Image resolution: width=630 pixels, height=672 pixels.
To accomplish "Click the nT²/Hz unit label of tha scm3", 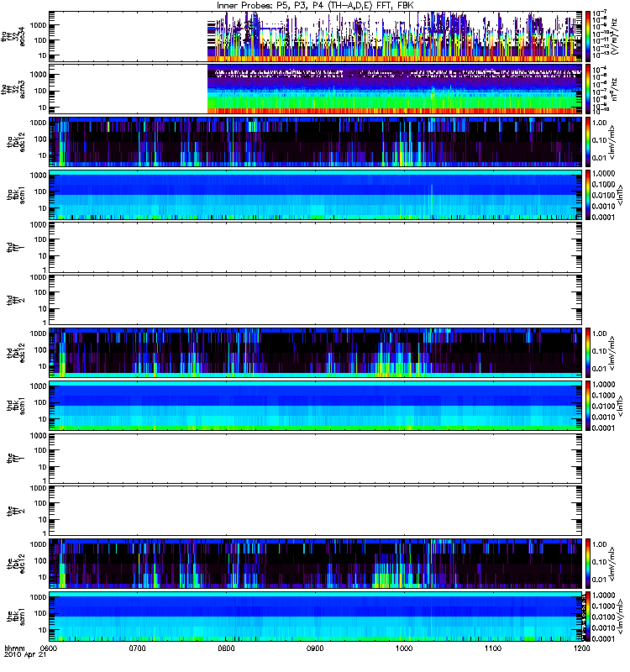I will pyautogui.click(x=614, y=89).
